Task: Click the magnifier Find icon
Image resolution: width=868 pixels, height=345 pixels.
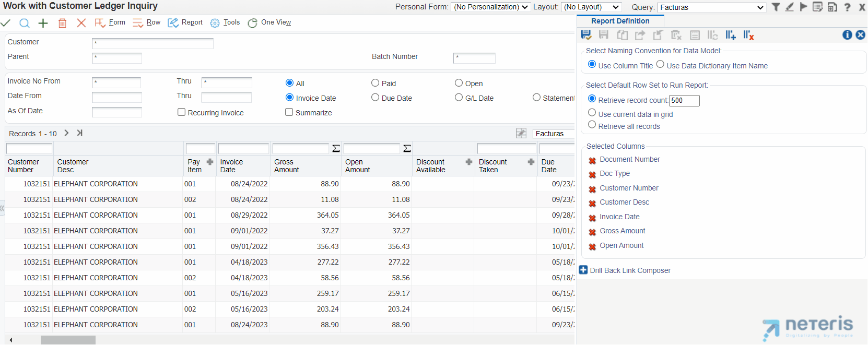Action: (24, 23)
